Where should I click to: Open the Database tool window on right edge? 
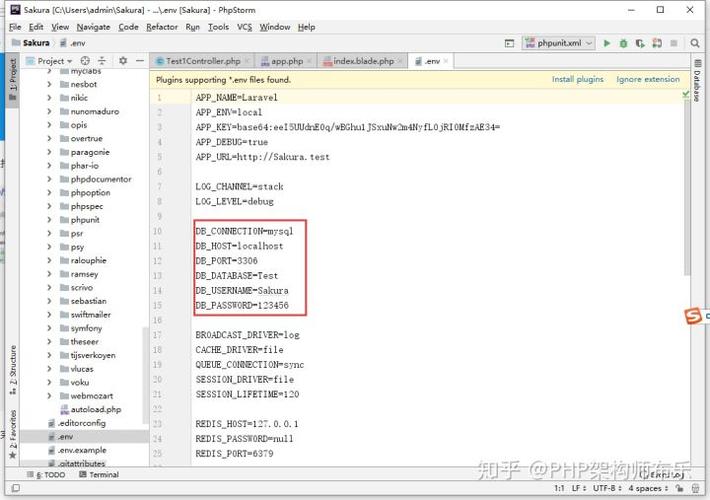point(697,80)
